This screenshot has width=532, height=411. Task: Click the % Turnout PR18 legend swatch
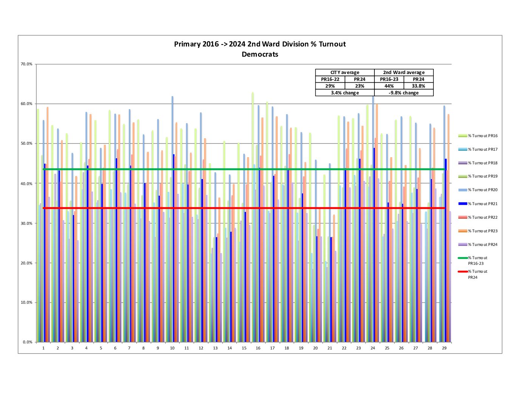click(462, 163)
